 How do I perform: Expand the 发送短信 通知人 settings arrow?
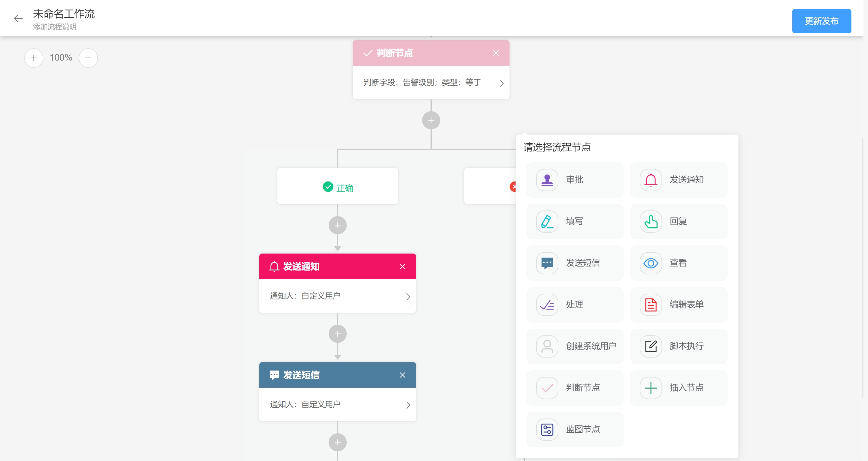coord(408,405)
